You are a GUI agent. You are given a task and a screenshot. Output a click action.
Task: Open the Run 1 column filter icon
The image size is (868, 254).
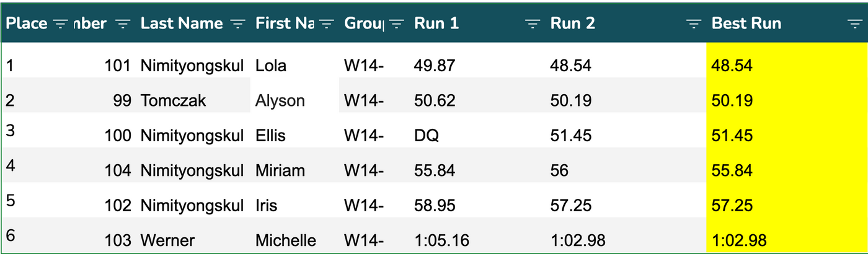533,24
